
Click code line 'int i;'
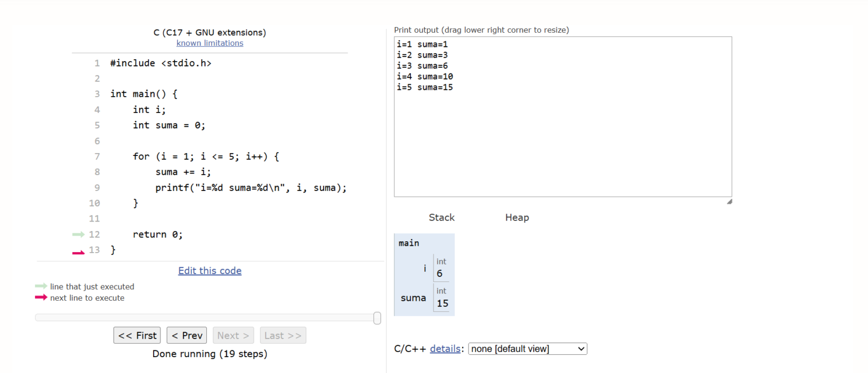[x=150, y=110]
